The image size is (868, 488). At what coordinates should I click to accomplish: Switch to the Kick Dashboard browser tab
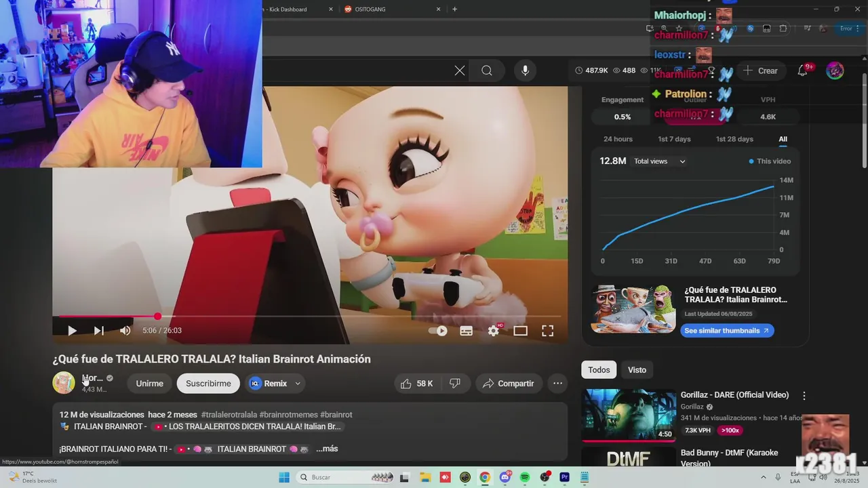pyautogui.click(x=288, y=9)
